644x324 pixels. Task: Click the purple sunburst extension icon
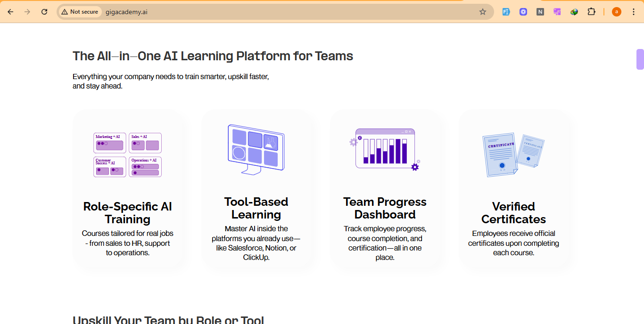pyautogui.click(x=523, y=12)
